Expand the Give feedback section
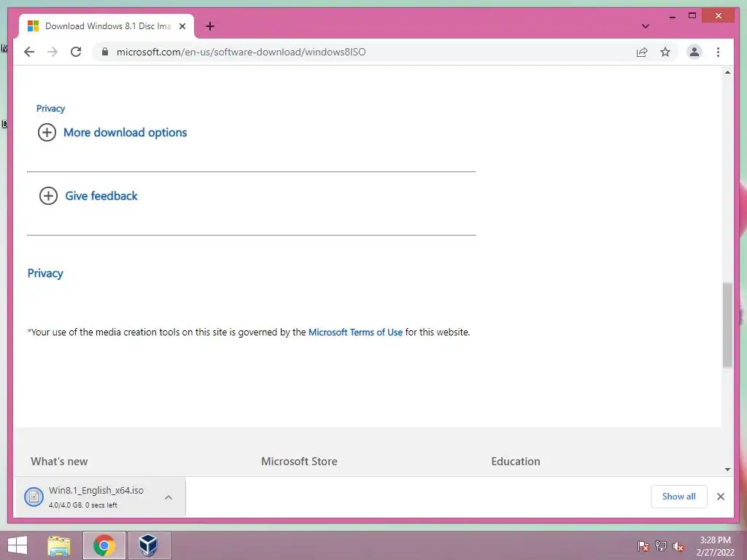Image resolution: width=747 pixels, height=560 pixels. click(88, 195)
